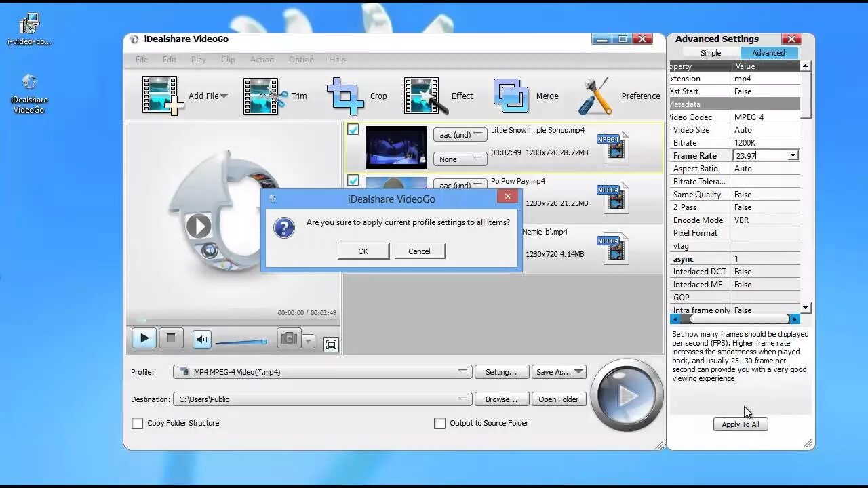This screenshot has height=488, width=868.
Task: Open the Trim tool
Action: (x=265, y=96)
